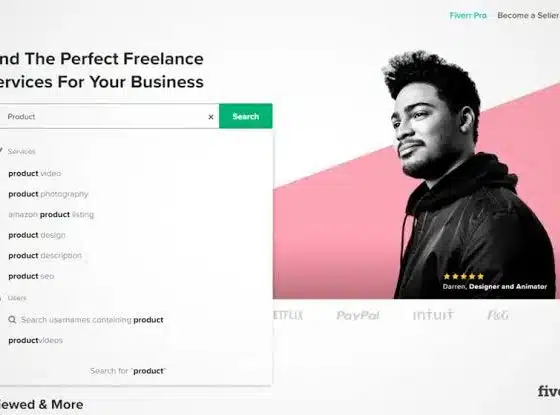Viewport: 560px width, 415px height.
Task: Click the Intuit logo
Action: [x=433, y=315]
